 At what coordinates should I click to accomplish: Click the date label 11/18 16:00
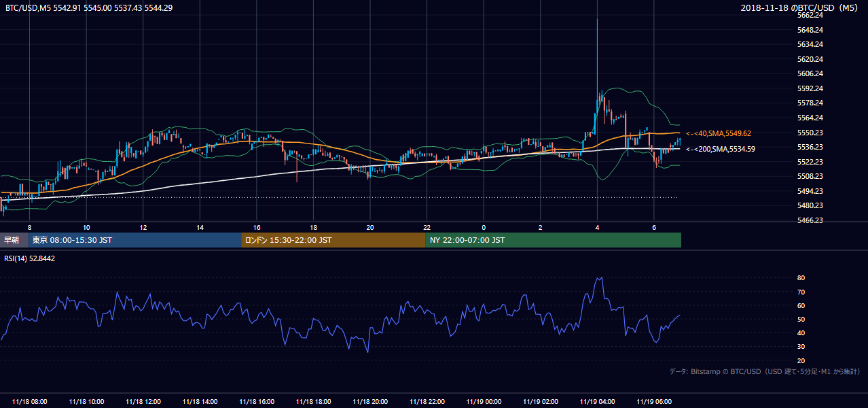(x=256, y=401)
